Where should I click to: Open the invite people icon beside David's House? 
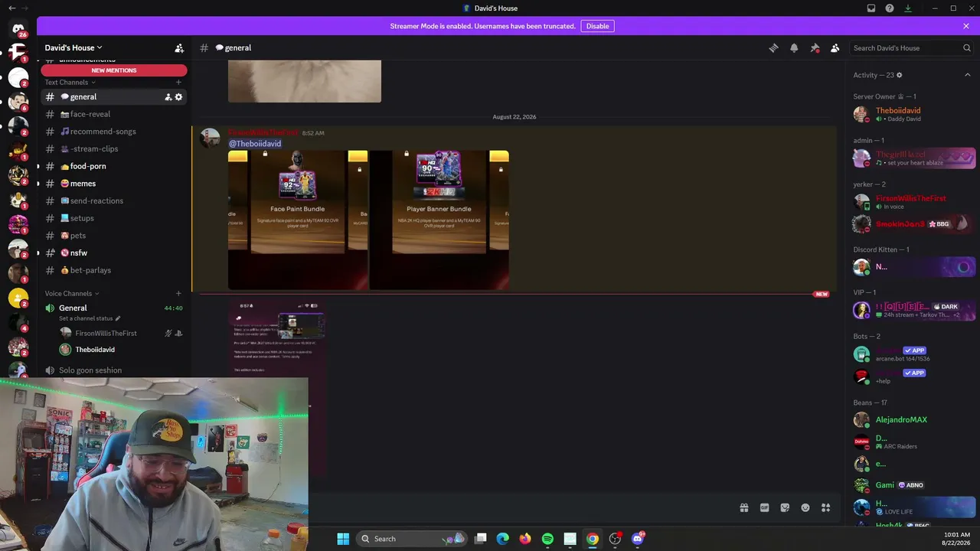tap(179, 47)
